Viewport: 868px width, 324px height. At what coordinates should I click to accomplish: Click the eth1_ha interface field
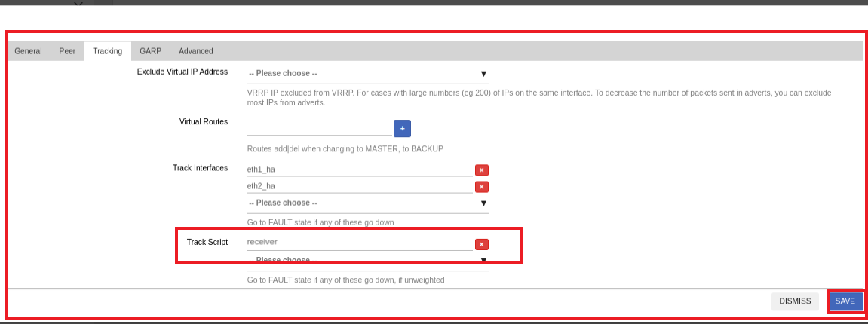coord(360,170)
